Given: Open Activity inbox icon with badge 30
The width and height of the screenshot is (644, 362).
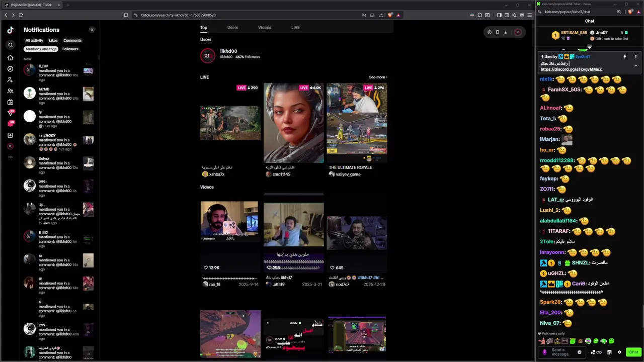Looking at the screenshot, I should [x=10, y=123].
